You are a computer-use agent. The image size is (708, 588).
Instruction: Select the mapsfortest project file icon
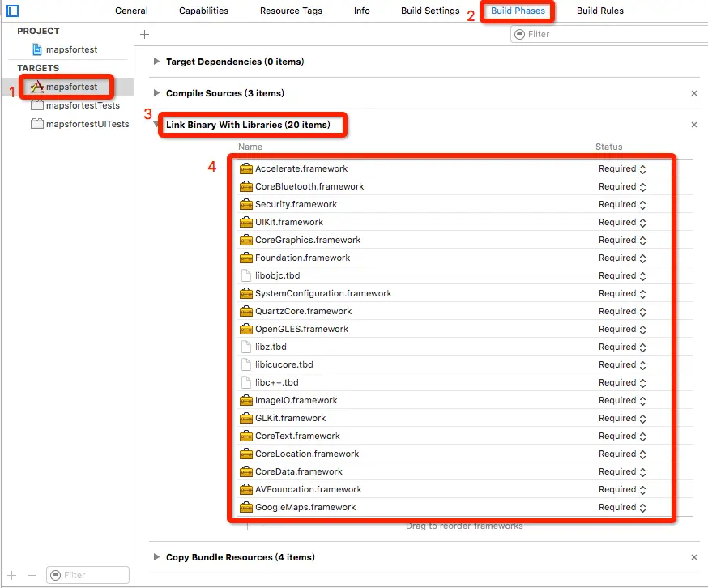coord(37,49)
